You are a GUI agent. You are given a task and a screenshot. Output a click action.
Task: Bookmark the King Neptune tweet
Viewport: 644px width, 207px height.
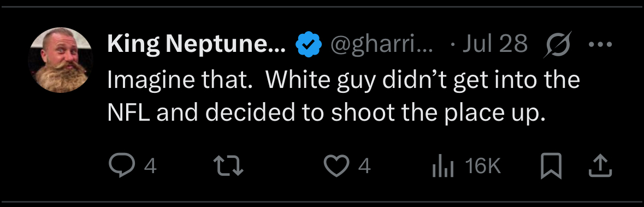point(551,166)
